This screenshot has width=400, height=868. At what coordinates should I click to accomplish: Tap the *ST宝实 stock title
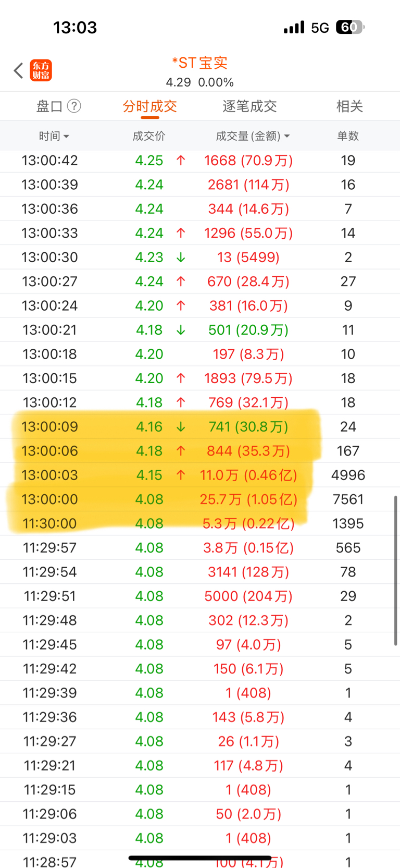tap(200, 63)
